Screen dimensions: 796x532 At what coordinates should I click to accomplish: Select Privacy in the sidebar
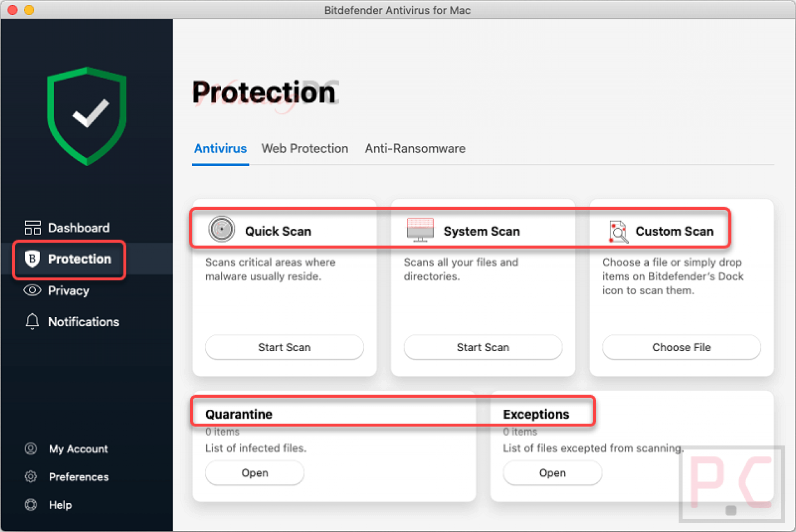tap(68, 290)
